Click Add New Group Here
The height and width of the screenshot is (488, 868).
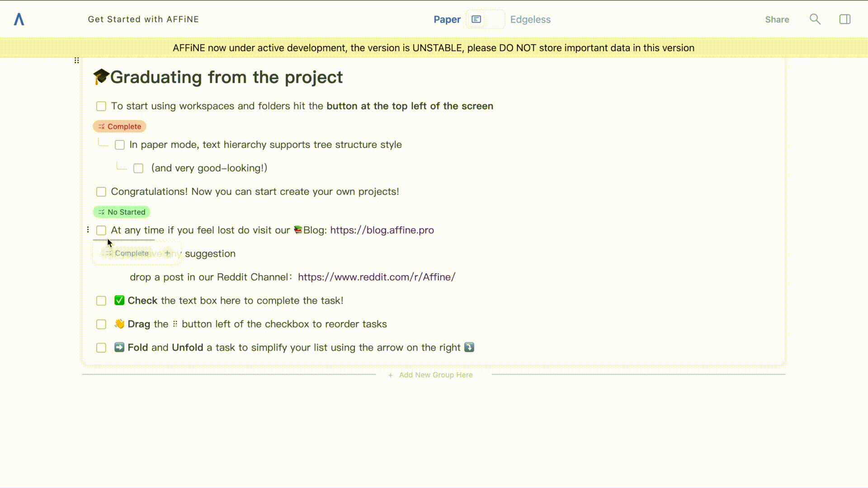coord(436,375)
